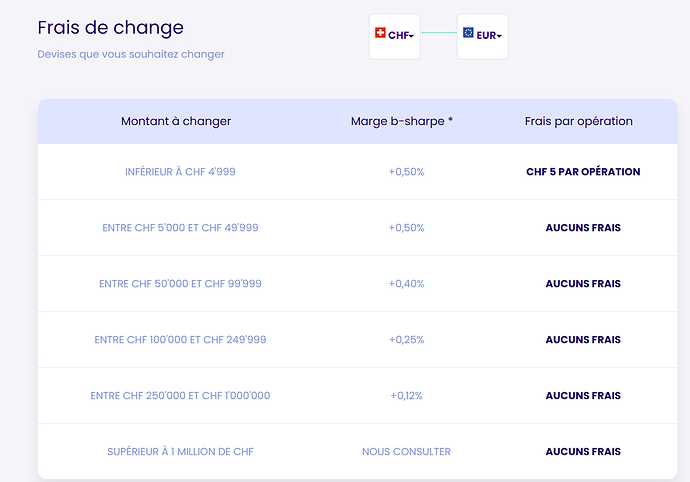This screenshot has width=690, height=482.
Task: Click the European Union flag icon
Action: click(x=468, y=33)
